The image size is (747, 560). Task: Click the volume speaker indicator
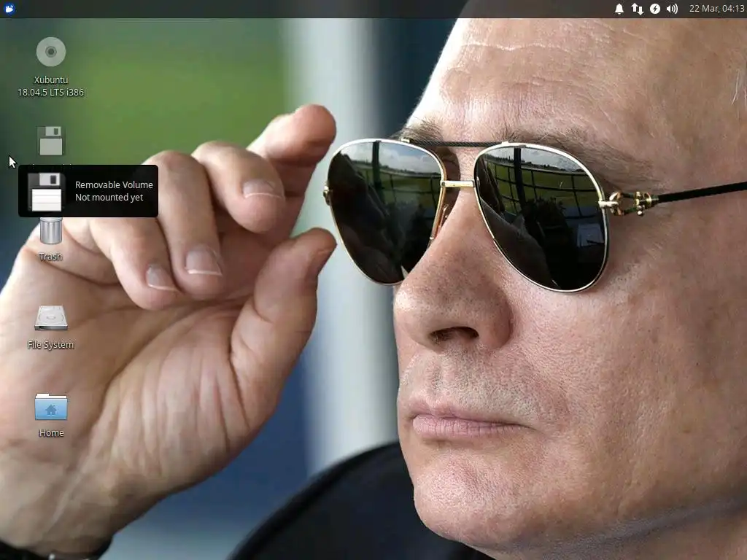pyautogui.click(x=672, y=9)
